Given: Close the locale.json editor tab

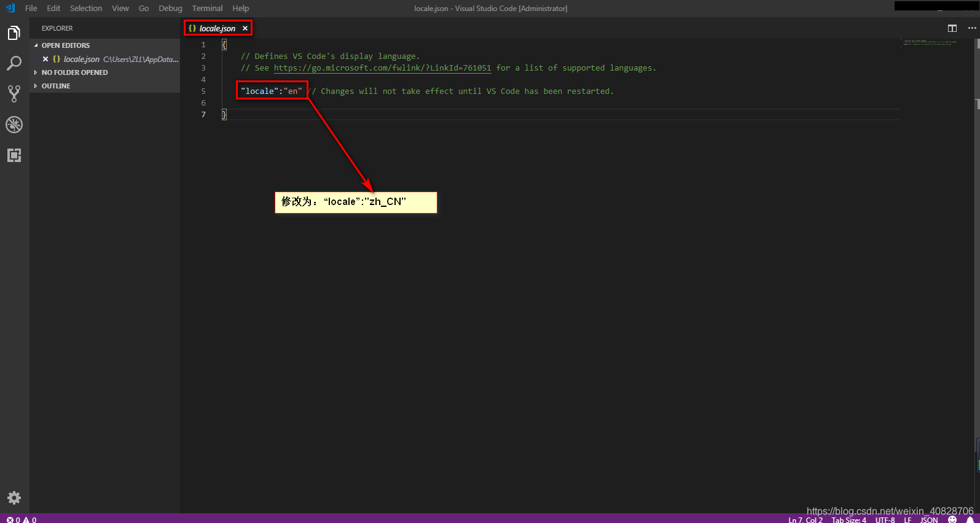Looking at the screenshot, I should [x=245, y=28].
